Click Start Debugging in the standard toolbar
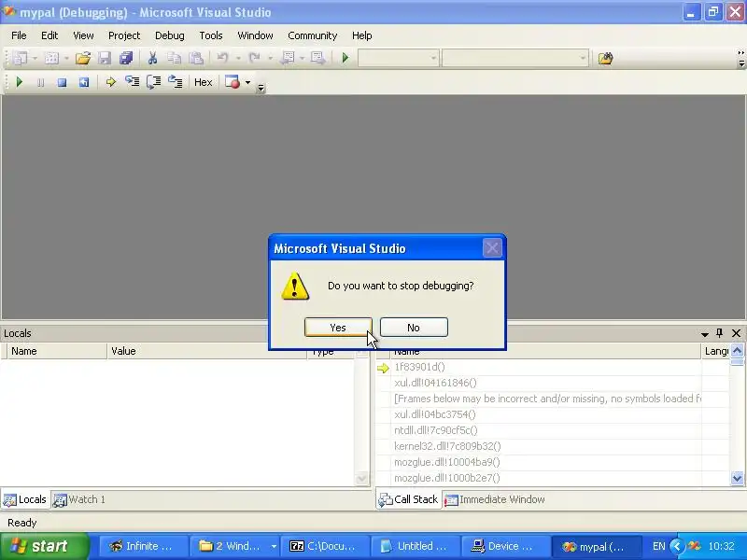Image resolution: width=747 pixels, height=560 pixels. (x=345, y=58)
